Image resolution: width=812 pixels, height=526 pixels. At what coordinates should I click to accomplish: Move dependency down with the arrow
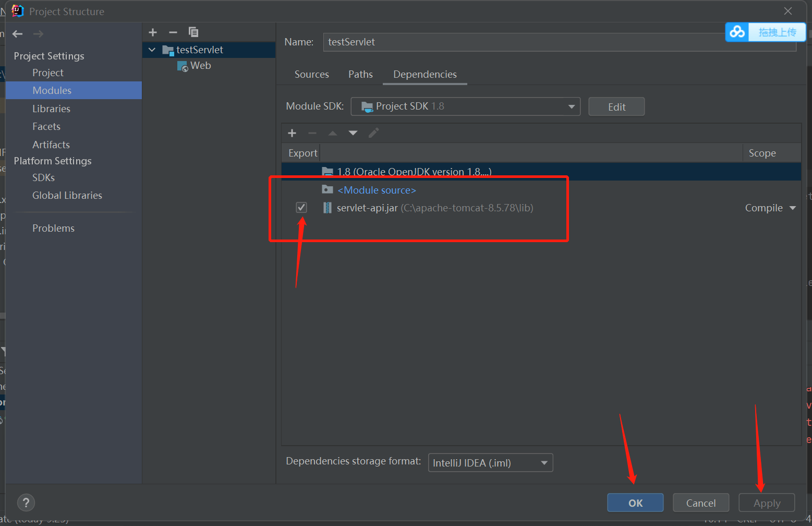click(353, 133)
